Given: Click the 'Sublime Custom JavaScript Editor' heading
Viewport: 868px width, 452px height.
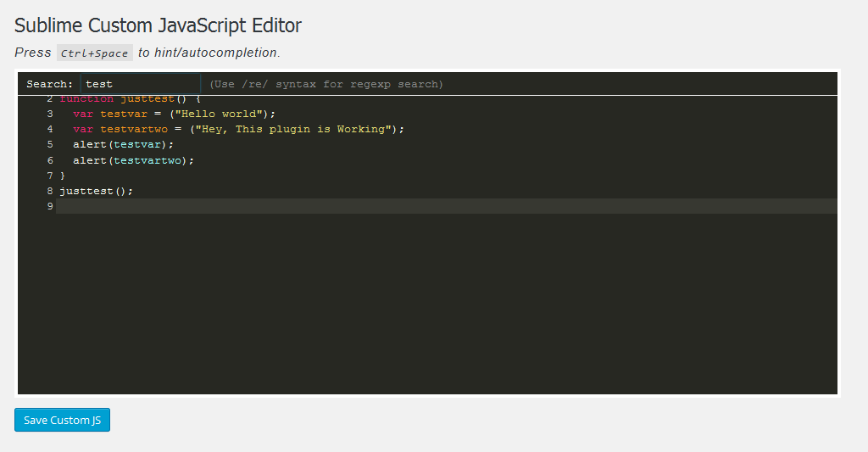Looking at the screenshot, I should pos(158,25).
